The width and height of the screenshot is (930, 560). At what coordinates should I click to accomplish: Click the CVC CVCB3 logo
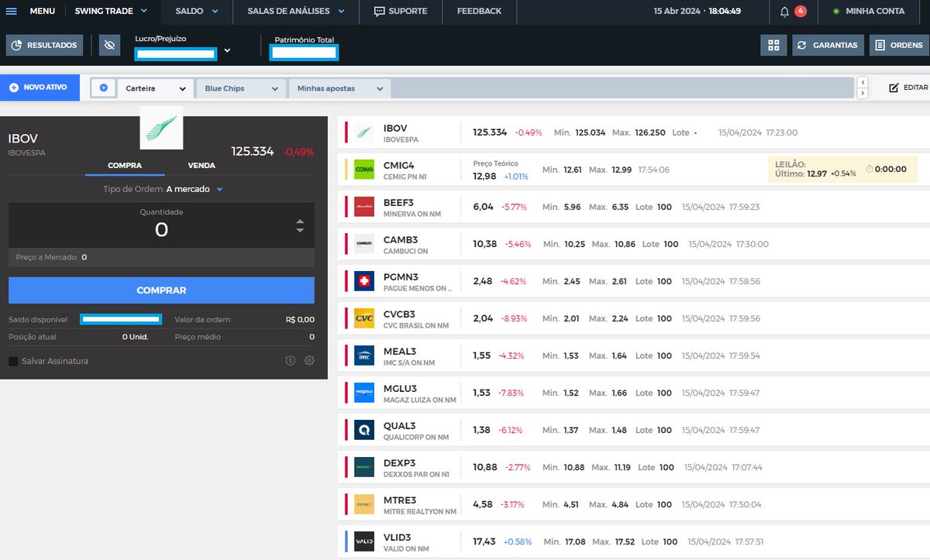tap(364, 318)
